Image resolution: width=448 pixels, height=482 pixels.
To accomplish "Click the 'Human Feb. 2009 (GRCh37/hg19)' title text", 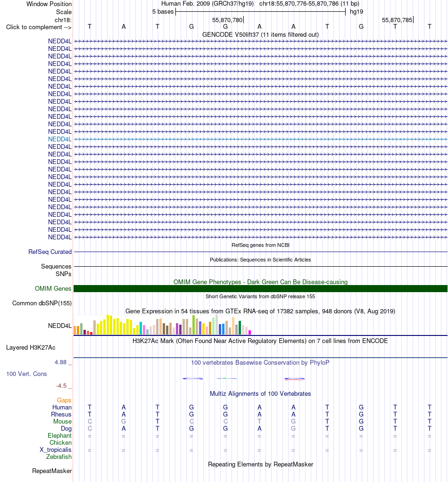I will click(207, 4).
